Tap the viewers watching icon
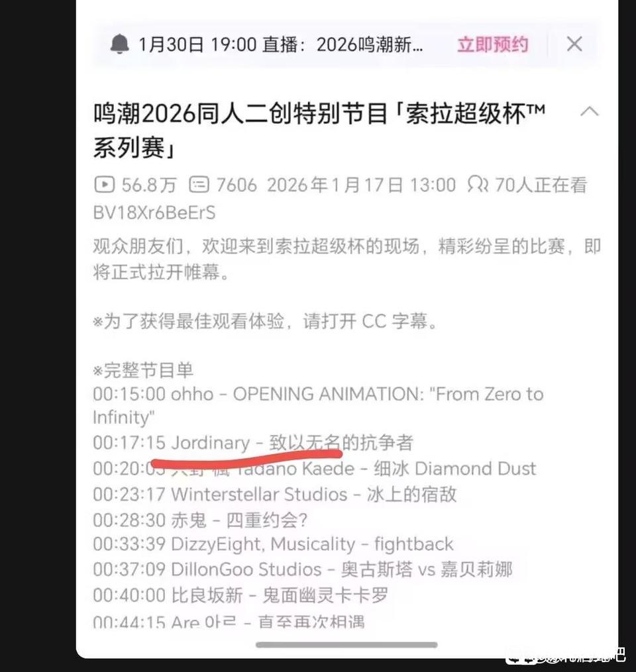The image size is (636, 672). click(478, 185)
